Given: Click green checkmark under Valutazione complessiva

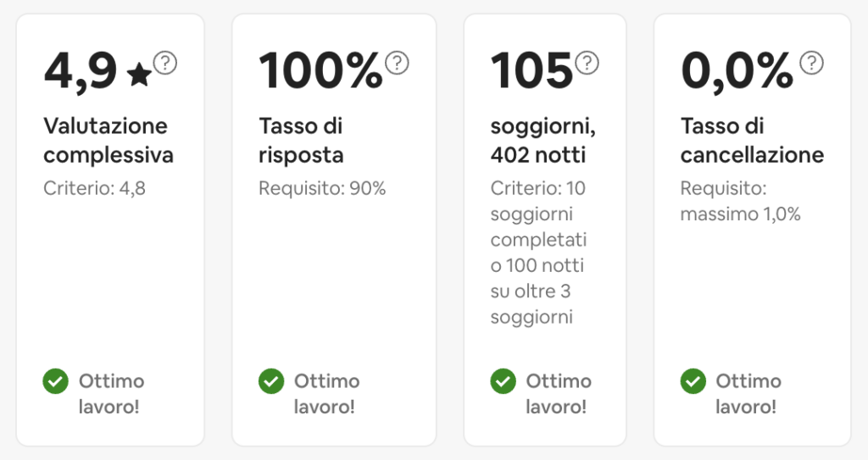Looking at the screenshot, I should click(56, 382).
